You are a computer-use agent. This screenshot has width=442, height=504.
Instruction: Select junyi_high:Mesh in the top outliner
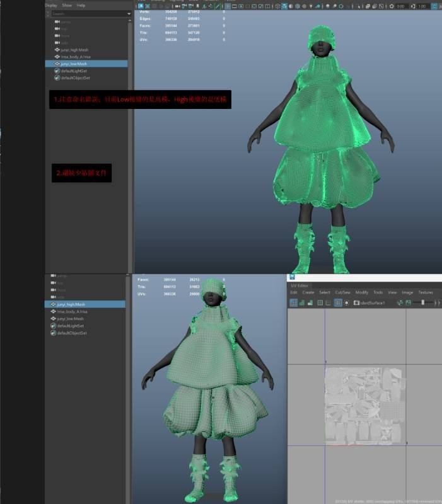(x=74, y=49)
